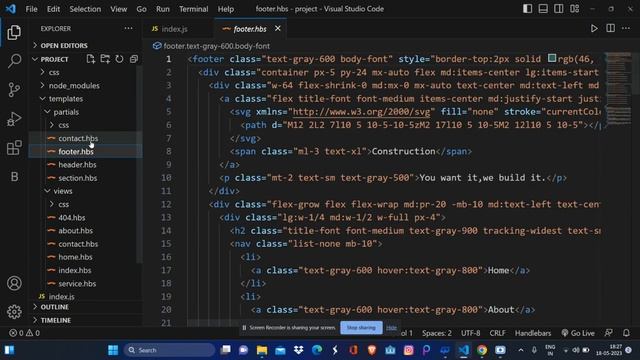This screenshot has height=360, width=640.
Task: Click the taskbar Search box
Action: coord(169,350)
